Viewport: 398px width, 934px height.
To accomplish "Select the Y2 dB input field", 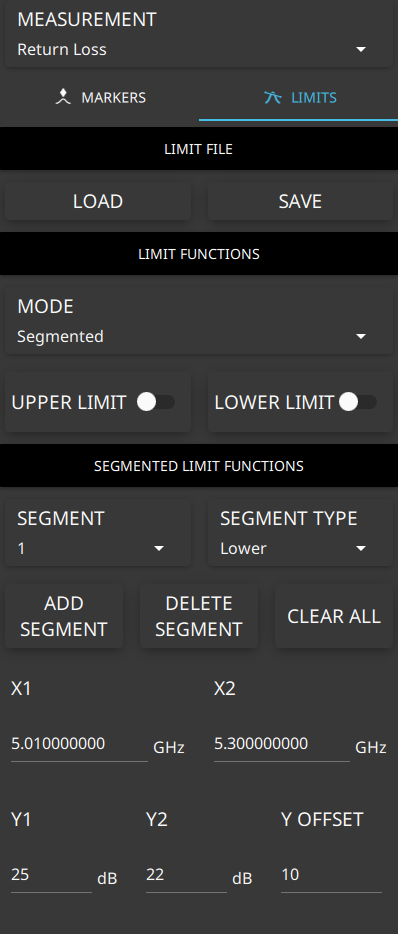I will pyautogui.click(x=186, y=875).
